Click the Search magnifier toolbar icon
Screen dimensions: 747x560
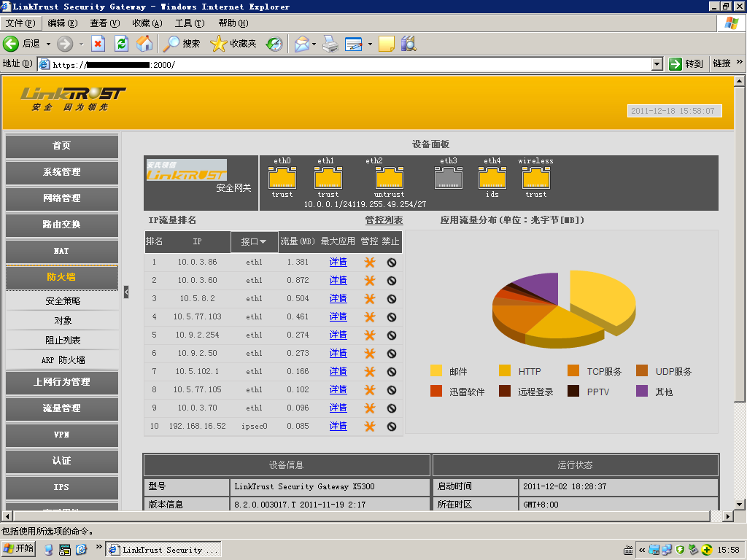pyautogui.click(x=171, y=44)
